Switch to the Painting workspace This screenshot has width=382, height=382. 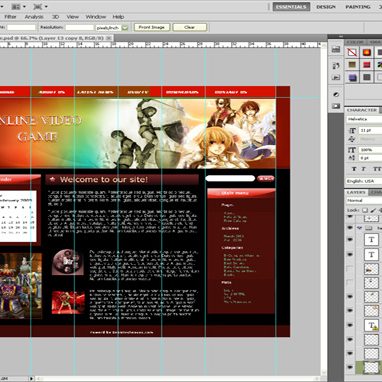[358, 7]
